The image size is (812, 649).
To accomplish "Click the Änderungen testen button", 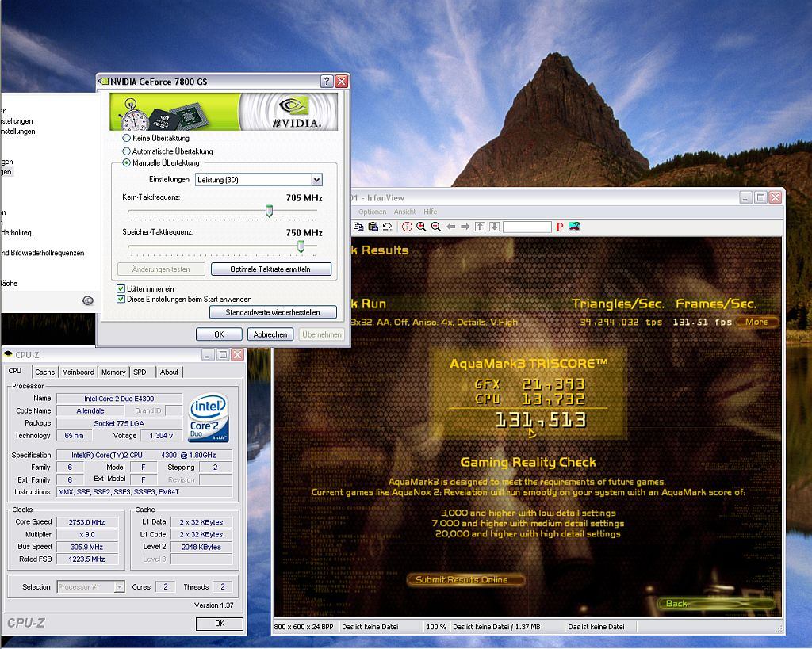I will 161,269.
